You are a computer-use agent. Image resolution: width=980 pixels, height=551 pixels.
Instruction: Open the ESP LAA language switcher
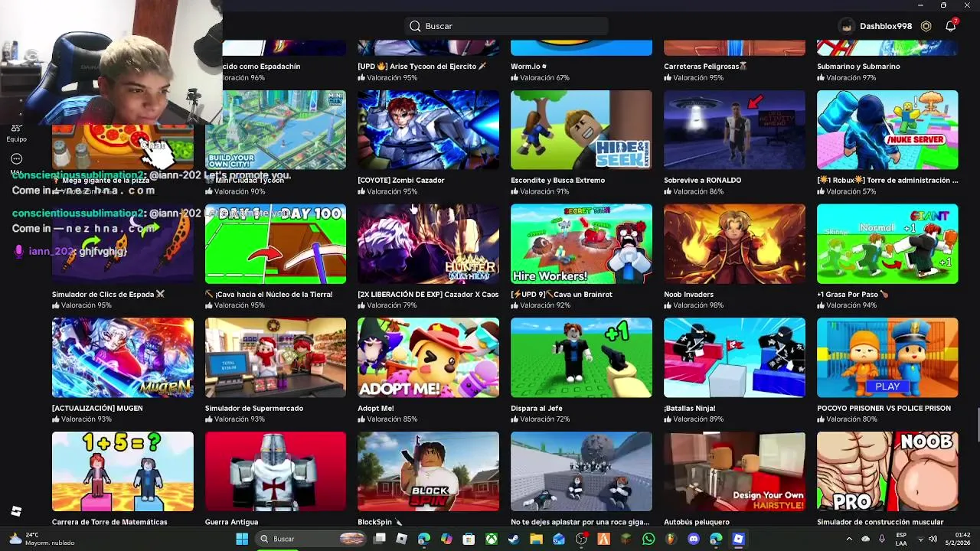click(901, 539)
